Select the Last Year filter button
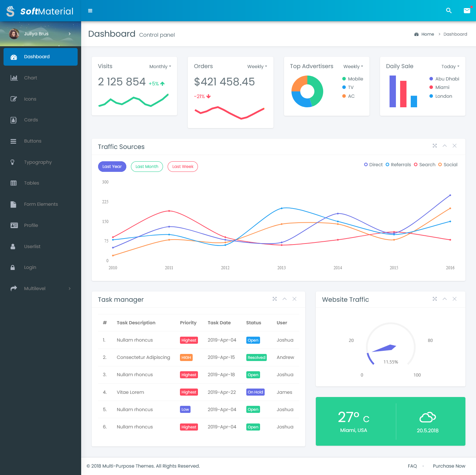 (x=112, y=167)
